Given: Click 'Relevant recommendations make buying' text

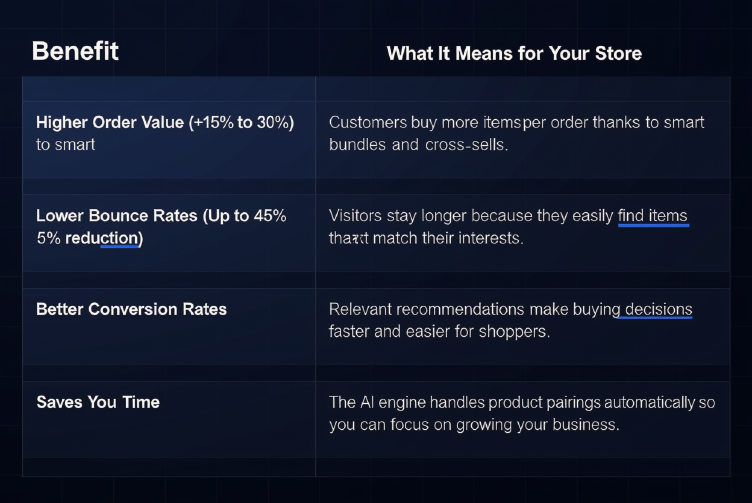Looking at the screenshot, I should [x=474, y=310].
